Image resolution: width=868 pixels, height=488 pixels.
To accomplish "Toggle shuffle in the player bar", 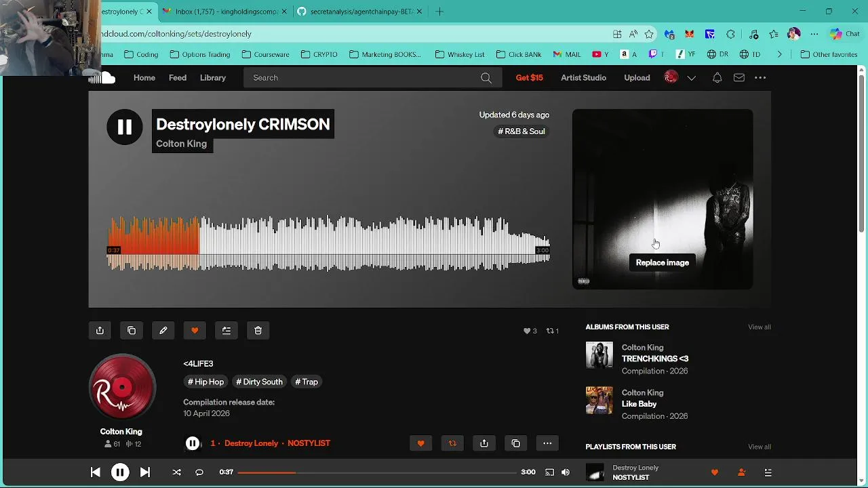I will point(176,472).
